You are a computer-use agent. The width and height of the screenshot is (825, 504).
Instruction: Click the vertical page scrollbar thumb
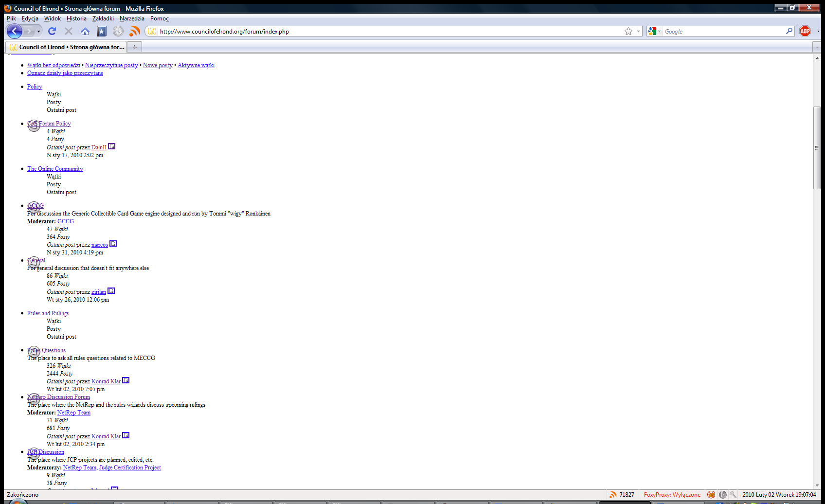tap(817, 147)
